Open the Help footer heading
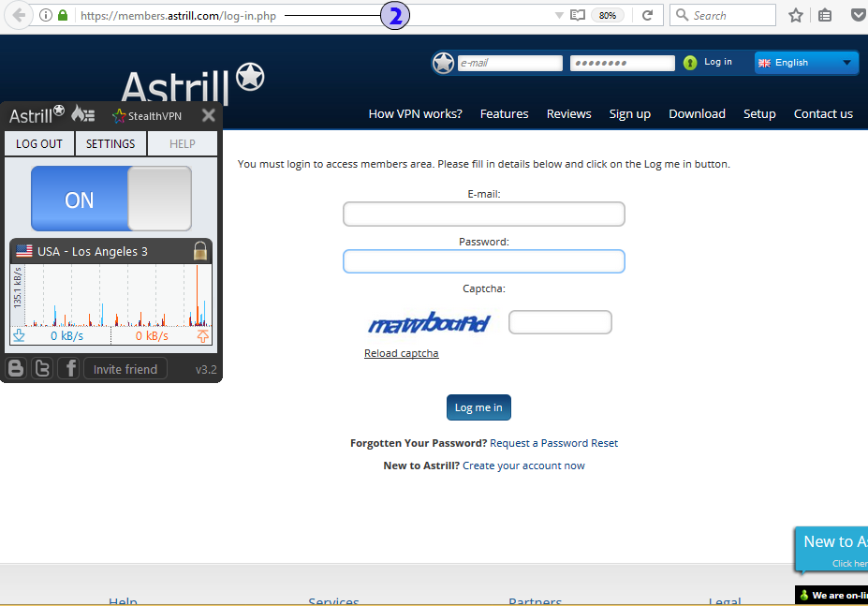 (123, 601)
